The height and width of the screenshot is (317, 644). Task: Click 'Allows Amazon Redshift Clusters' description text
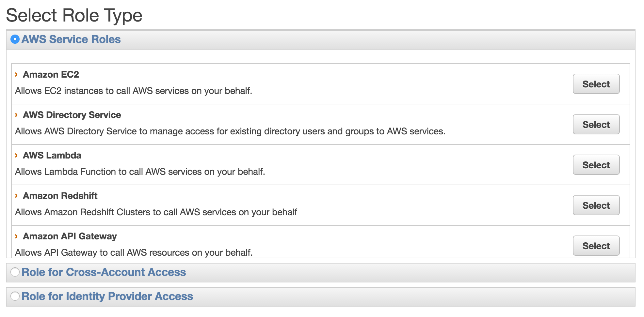(156, 212)
